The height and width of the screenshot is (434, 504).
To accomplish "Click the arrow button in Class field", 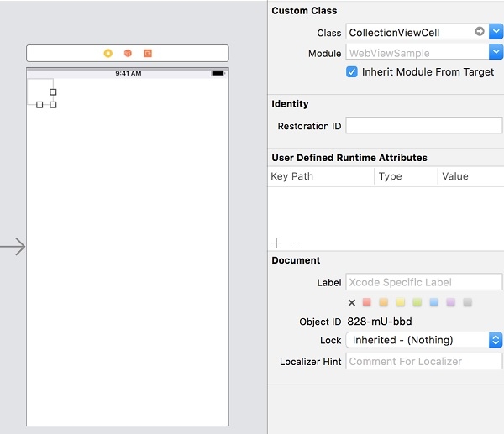I will (x=480, y=32).
